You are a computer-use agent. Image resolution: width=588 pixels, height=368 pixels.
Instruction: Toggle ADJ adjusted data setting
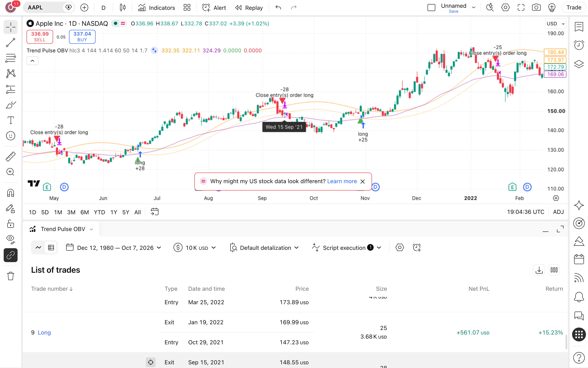click(558, 212)
